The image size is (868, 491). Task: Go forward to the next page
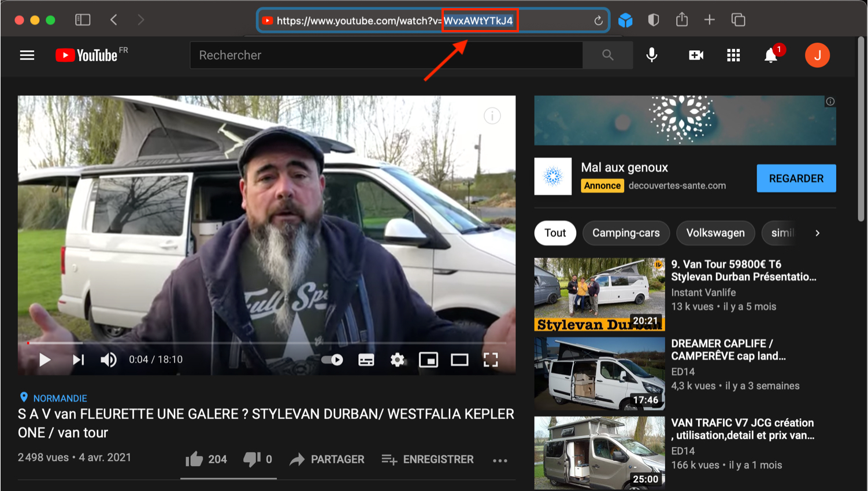pos(140,20)
